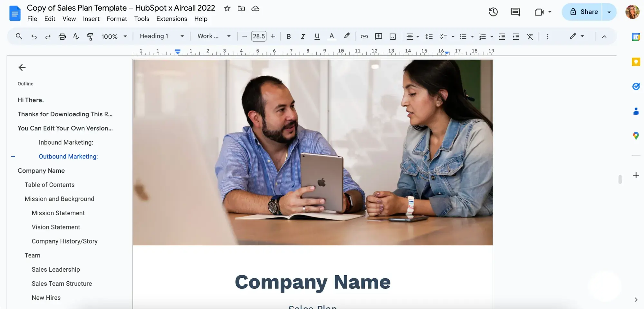644x309 pixels.
Task: Open Contacts side panel
Action: click(636, 111)
